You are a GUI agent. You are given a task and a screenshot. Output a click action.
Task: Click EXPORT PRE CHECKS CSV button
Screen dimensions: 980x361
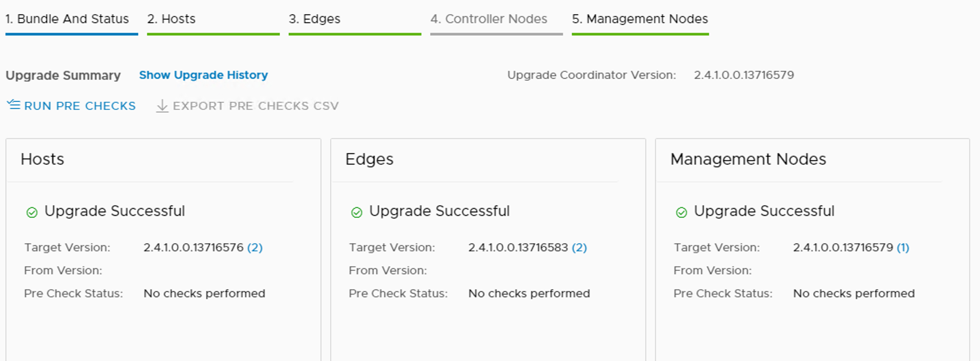click(x=255, y=106)
